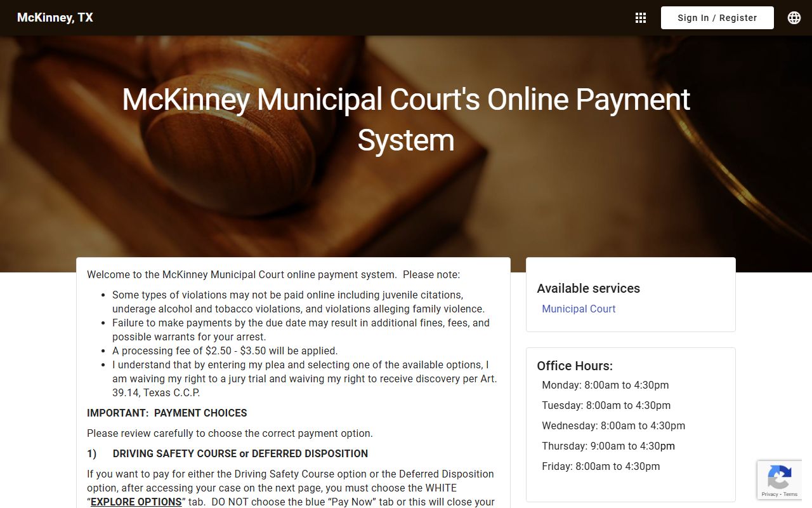Click the Wednesday: 8:00am to 4:30pm line
Screen dimensions: 812x508
(x=613, y=425)
